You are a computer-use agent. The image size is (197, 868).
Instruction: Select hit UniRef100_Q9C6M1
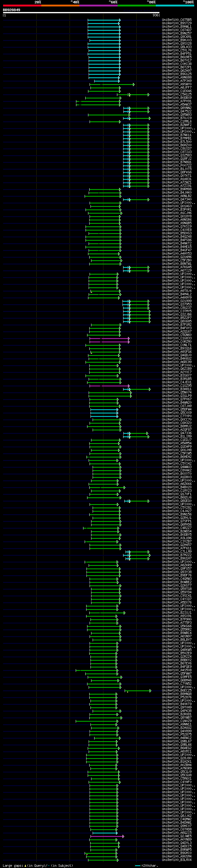click(177, 37)
